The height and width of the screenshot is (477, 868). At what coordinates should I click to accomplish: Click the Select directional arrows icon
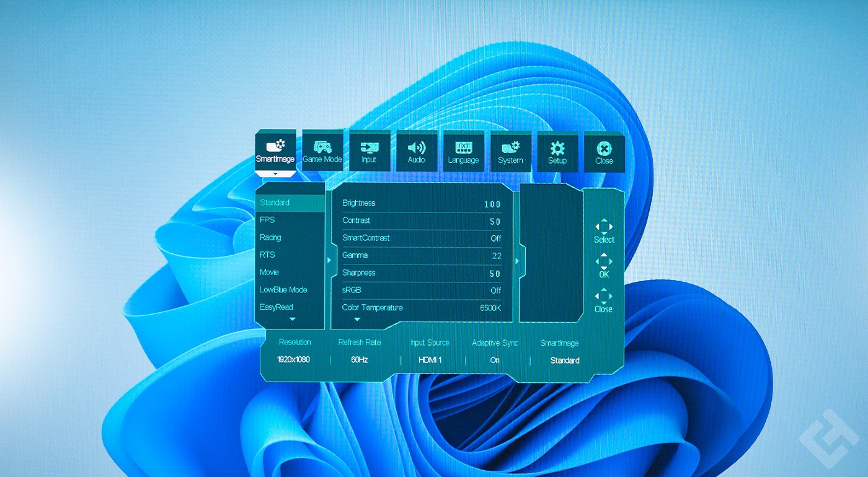coord(603,226)
